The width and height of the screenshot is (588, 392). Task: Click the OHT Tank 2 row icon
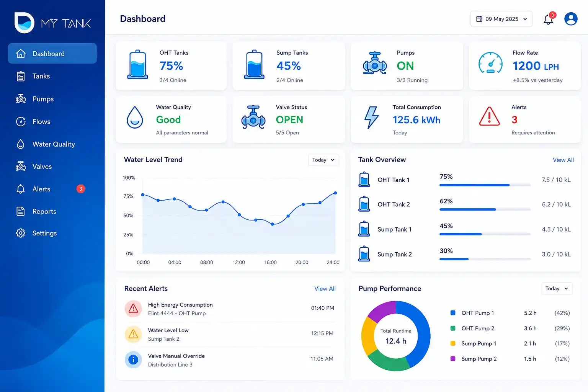tap(364, 204)
